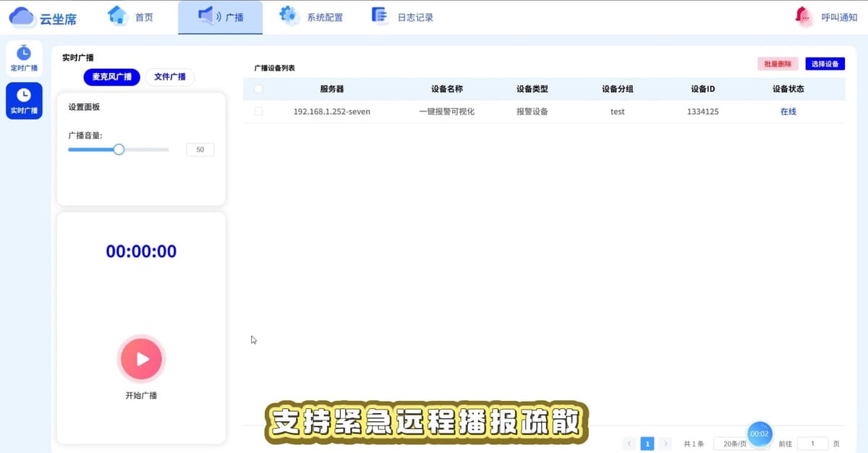
Task: Go to the 首页 home page
Action: tap(130, 17)
